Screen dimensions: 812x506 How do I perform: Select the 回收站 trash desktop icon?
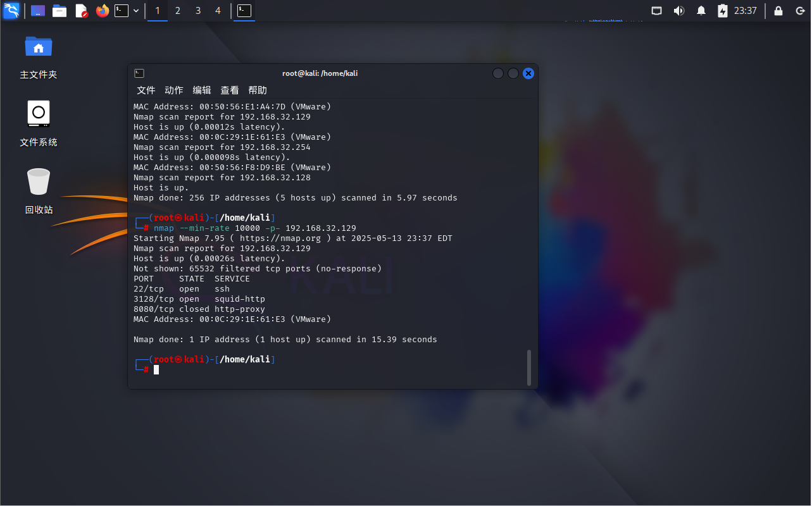(39, 191)
